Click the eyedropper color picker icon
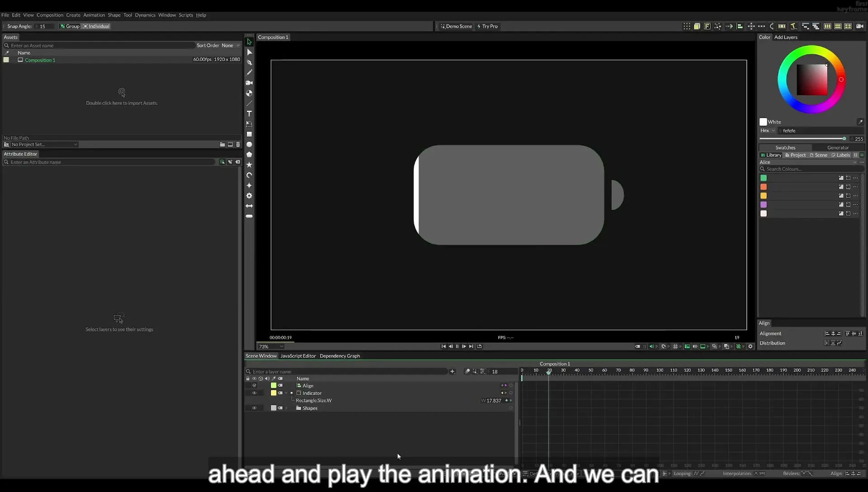Viewport: 868px width, 492px height. pos(860,122)
